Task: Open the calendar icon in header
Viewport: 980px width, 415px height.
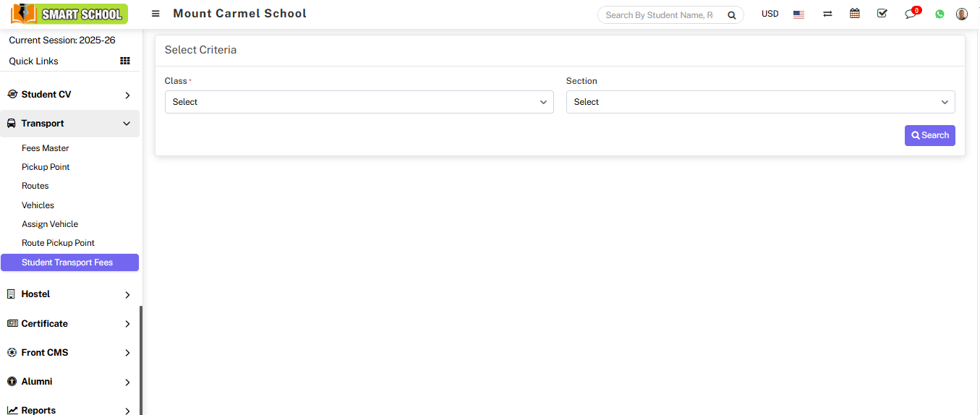Action: pyautogui.click(x=855, y=14)
